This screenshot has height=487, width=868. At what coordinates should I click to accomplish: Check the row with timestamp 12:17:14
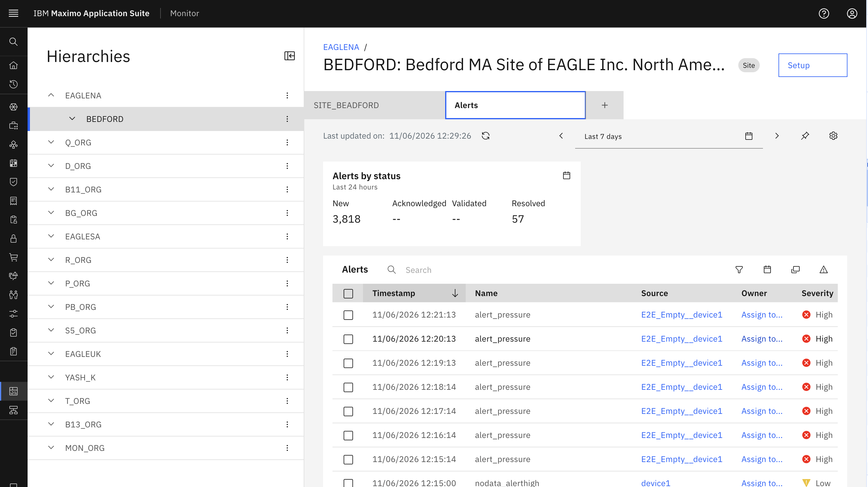[348, 412]
